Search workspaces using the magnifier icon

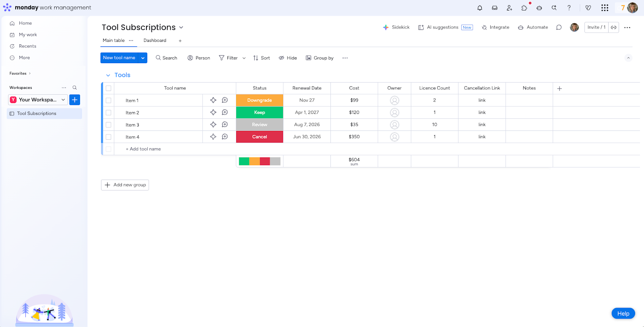click(x=74, y=88)
